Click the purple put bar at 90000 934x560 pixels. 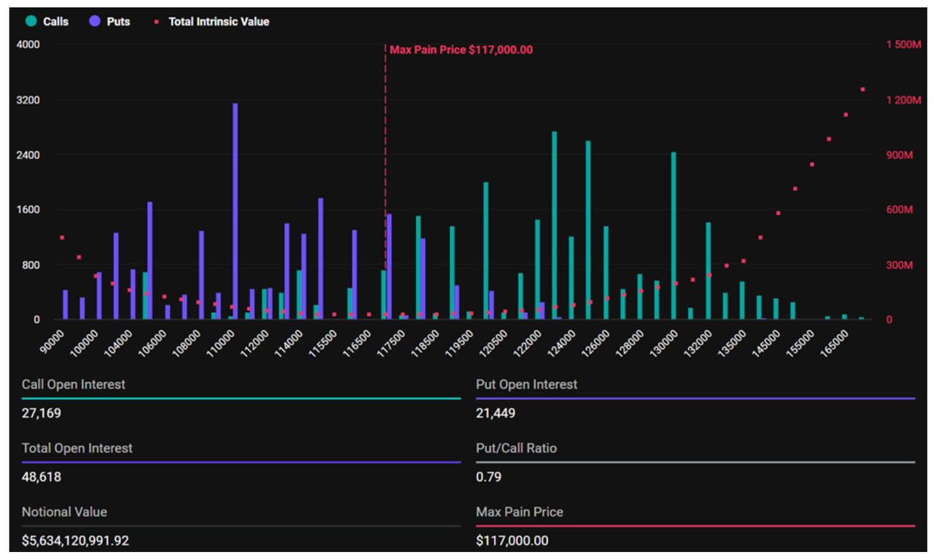tap(65, 305)
